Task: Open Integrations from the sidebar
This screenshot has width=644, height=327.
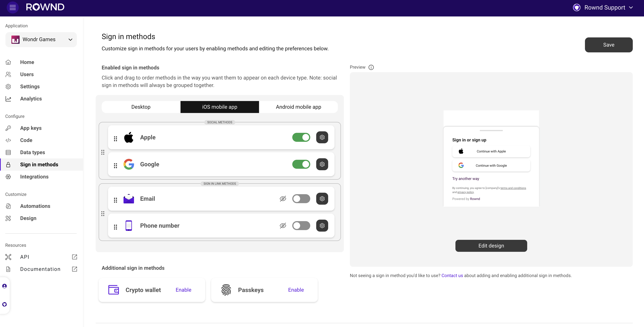Action: tap(34, 176)
